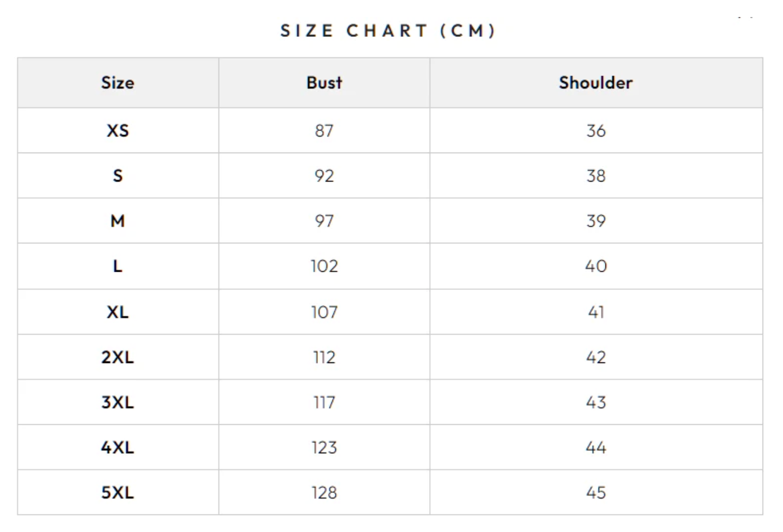Image resolution: width=783 pixels, height=532 pixels.
Task: Click the SIZE CHART (CM) title
Action: click(x=388, y=31)
